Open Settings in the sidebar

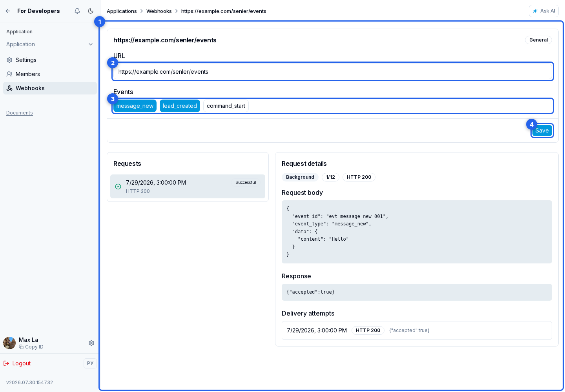coord(50,60)
